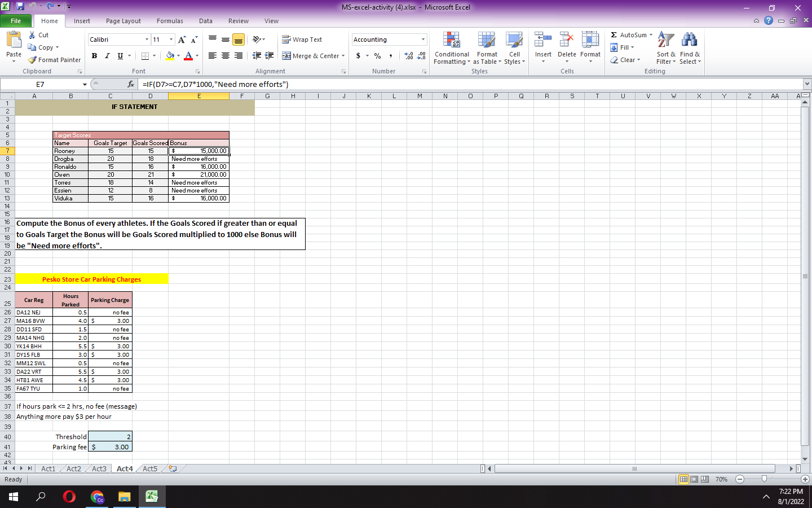Expand the formula bar
This screenshot has width=812, height=508.
pos(807,84)
